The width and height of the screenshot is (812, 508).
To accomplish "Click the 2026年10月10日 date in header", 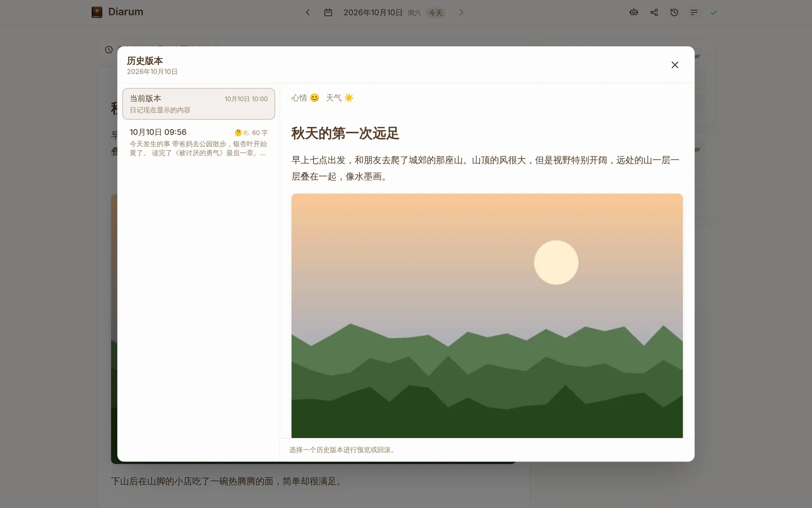I will [373, 13].
